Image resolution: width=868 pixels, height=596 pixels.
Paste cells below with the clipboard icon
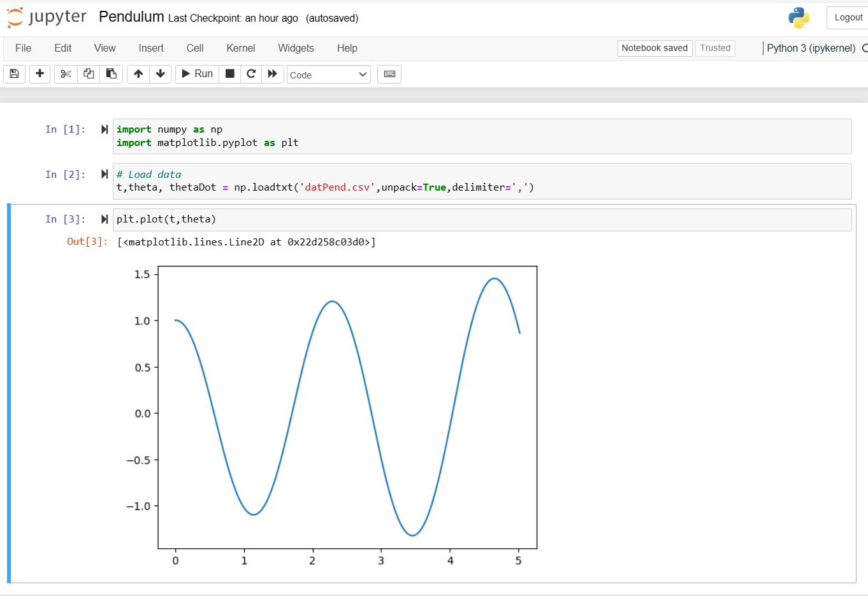coord(111,74)
